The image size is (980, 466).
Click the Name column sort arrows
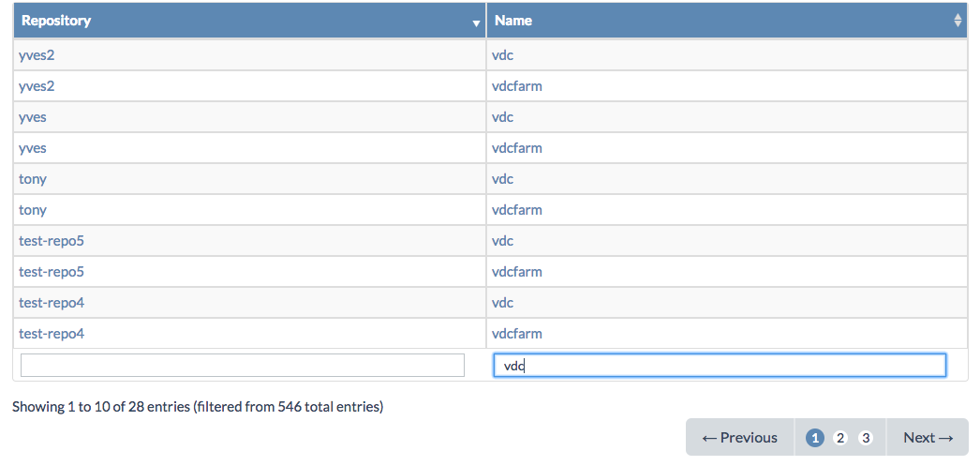pos(958,20)
